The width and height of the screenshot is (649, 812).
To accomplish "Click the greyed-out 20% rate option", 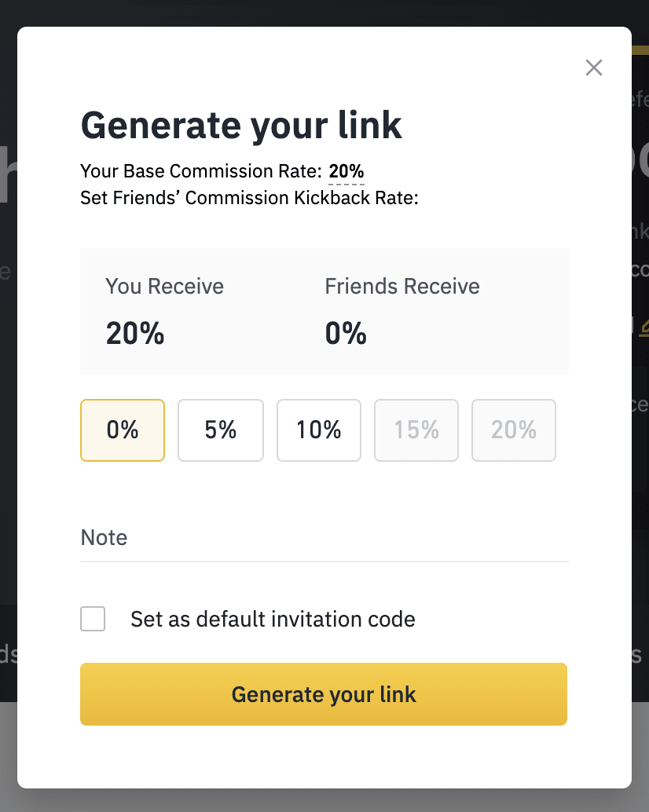I will pos(513,430).
